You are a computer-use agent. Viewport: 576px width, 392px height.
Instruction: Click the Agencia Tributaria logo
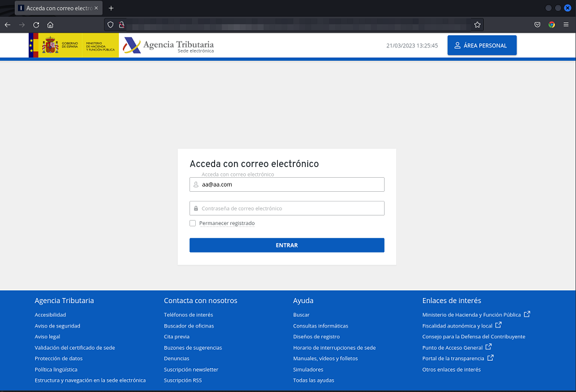pyautogui.click(x=133, y=45)
